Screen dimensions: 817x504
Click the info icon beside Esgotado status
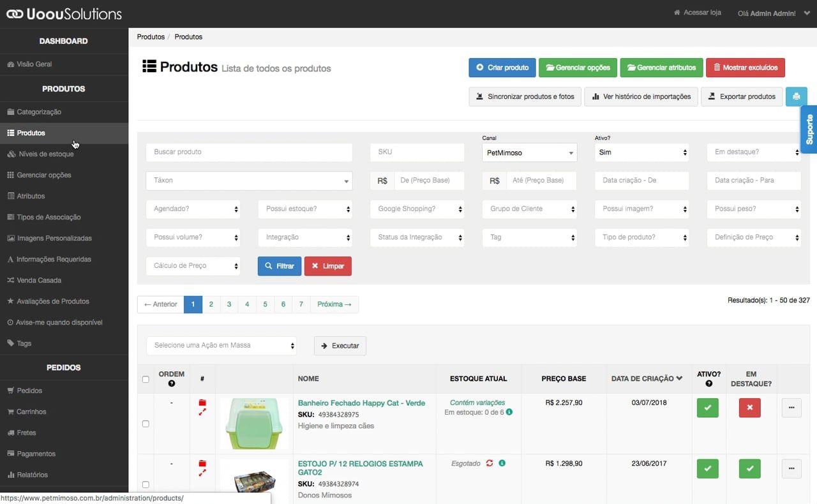502,463
